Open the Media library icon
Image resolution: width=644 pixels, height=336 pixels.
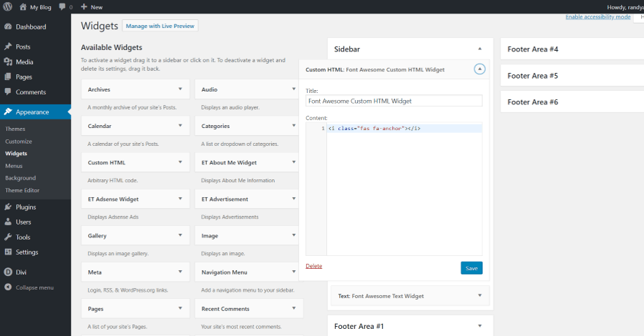8,61
